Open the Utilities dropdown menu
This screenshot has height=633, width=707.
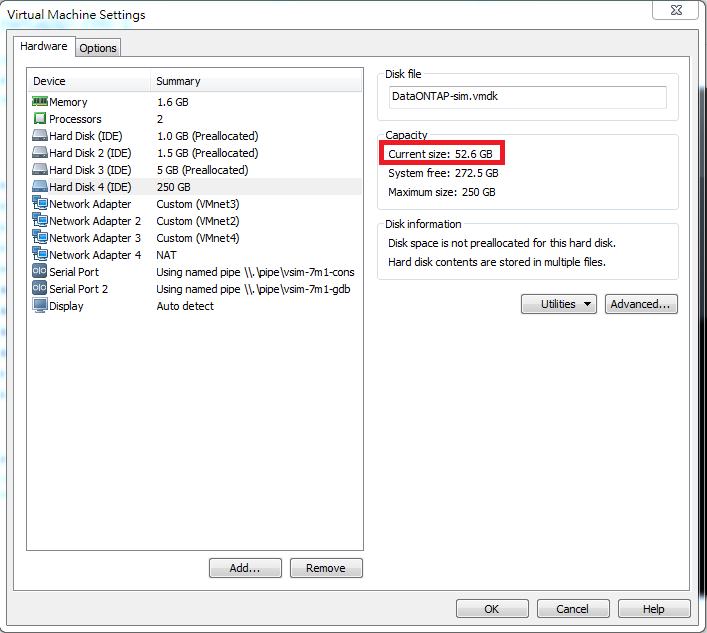559,304
